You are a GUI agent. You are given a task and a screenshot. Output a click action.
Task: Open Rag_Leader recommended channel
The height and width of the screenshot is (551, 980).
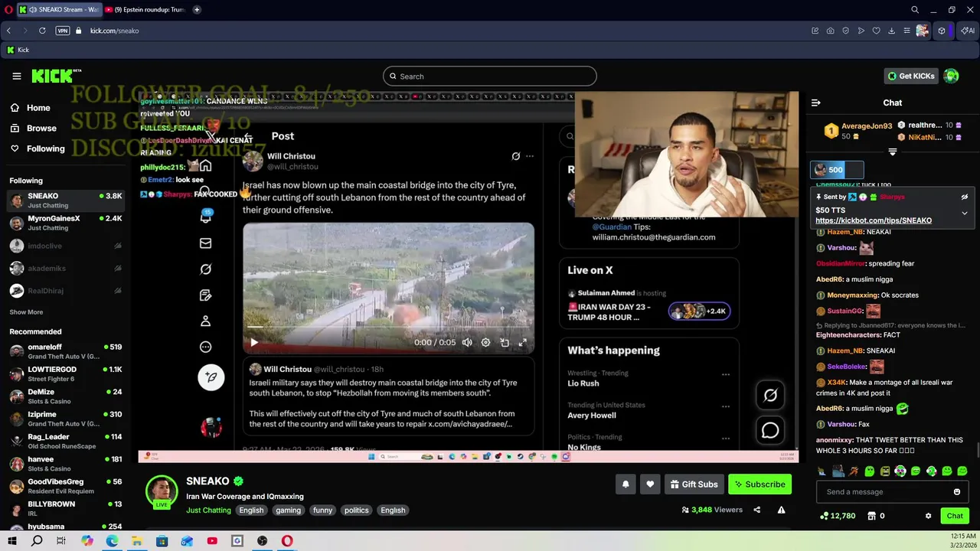tap(66, 442)
